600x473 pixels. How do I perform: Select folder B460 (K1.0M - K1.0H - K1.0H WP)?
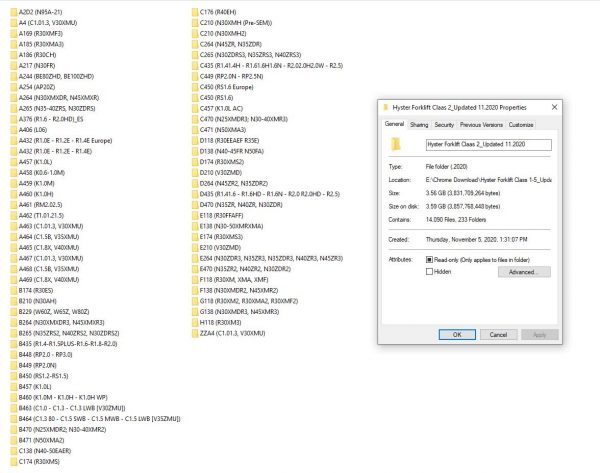tap(63, 398)
